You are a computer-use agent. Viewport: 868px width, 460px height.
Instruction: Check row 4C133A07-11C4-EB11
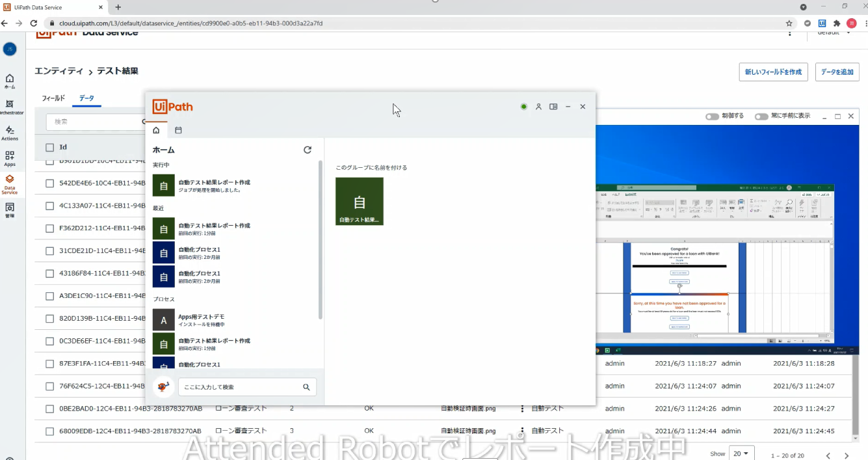click(x=50, y=206)
